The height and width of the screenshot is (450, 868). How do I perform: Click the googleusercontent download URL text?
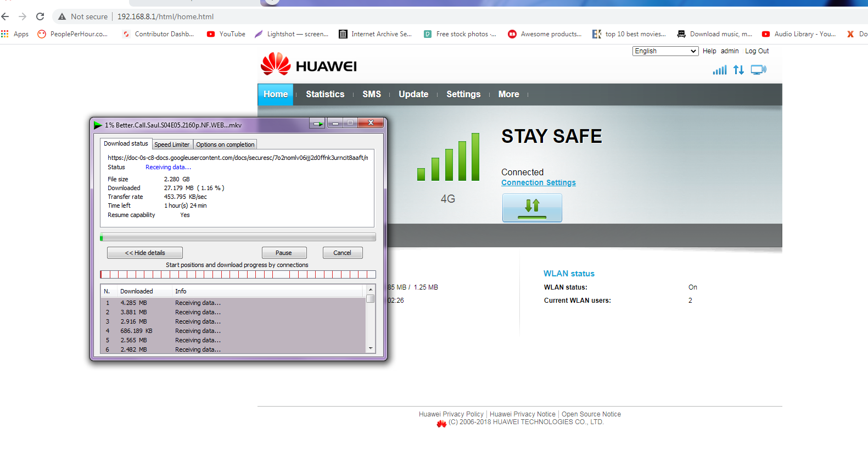(238, 158)
